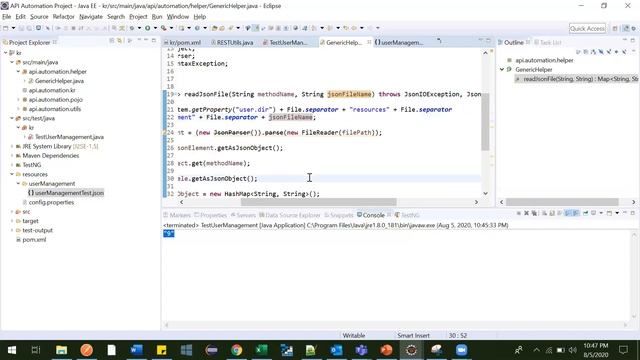Select config.properties file
640x360 pixels.
coord(48,202)
